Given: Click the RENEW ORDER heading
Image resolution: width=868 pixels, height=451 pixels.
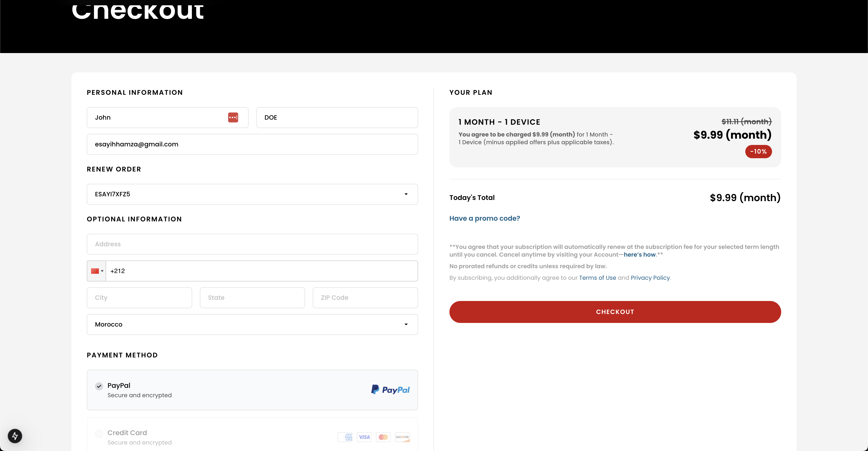Looking at the screenshot, I should [x=114, y=169].
